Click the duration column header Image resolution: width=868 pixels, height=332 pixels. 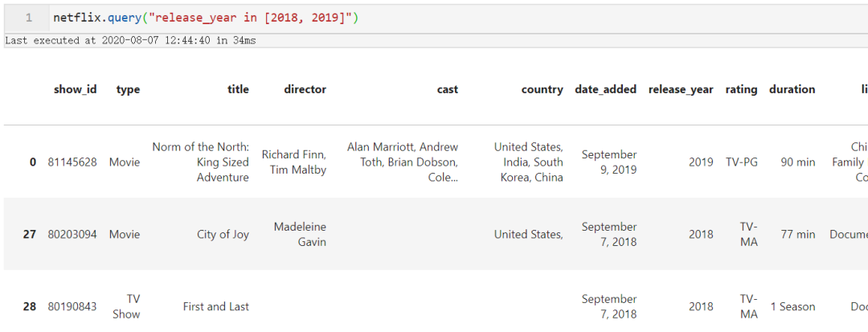[792, 89]
